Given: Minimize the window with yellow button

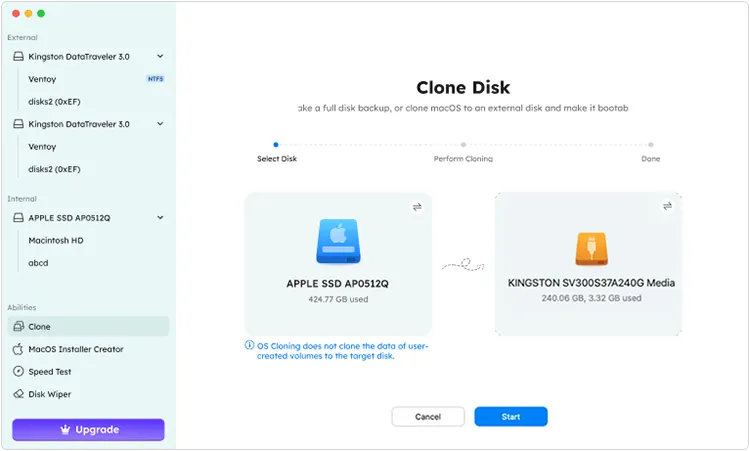Looking at the screenshot, I should (28, 13).
